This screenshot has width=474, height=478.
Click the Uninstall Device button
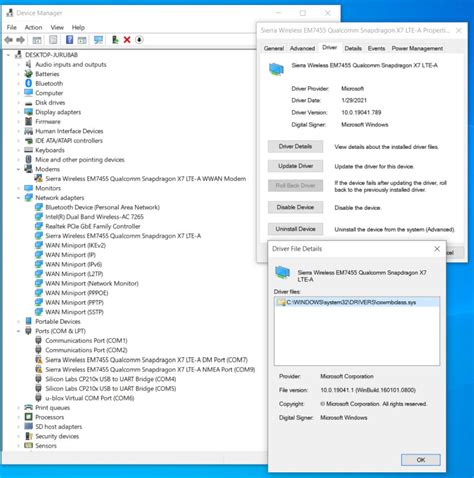pyautogui.click(x=295, y=229)
